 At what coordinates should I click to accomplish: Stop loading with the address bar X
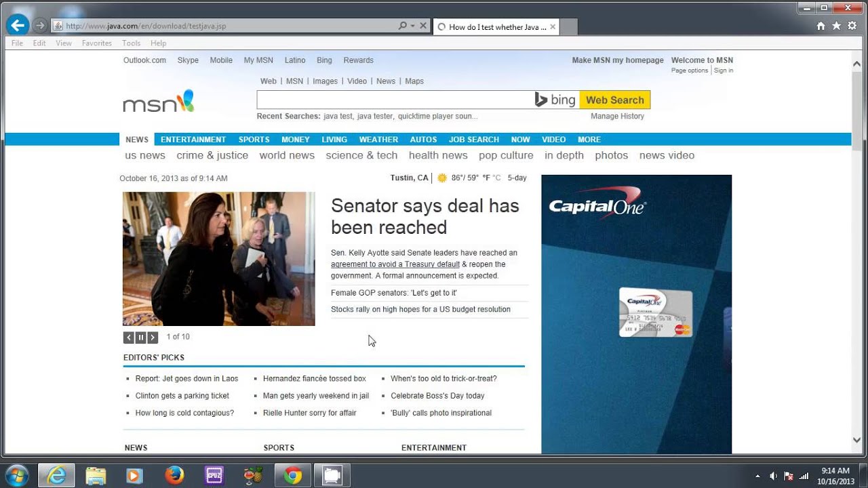tap(423, 26)
